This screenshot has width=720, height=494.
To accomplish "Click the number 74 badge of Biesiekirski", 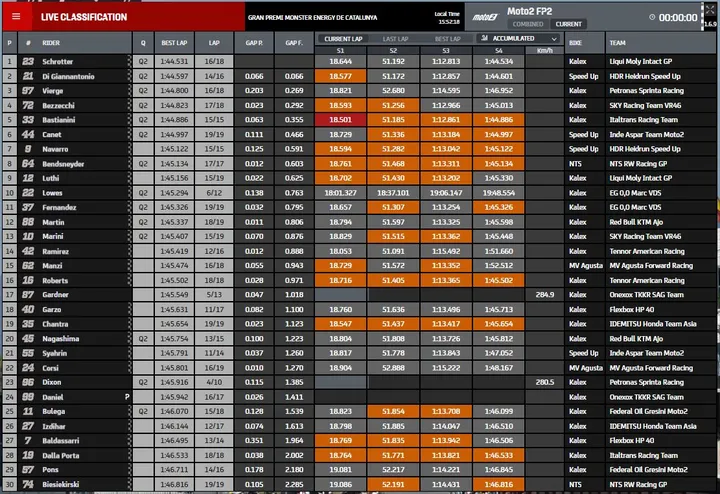I will click(28, 484).
